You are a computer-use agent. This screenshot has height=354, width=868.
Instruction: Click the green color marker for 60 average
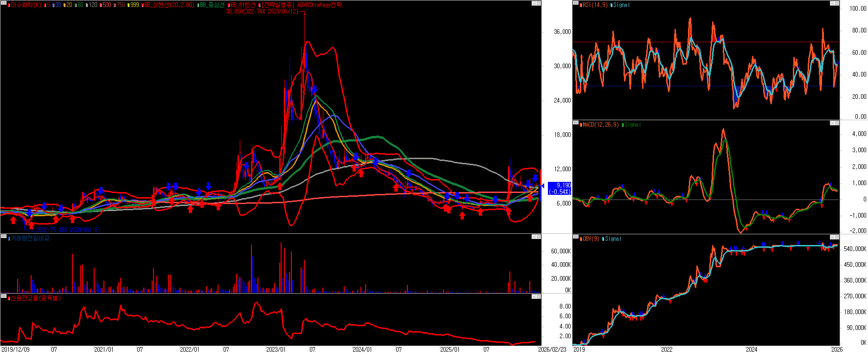click(x=76, y=5)
